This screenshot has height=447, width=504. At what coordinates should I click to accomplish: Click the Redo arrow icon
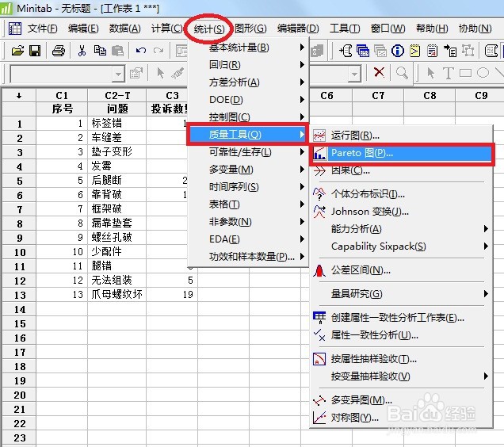tap(158, 51)
